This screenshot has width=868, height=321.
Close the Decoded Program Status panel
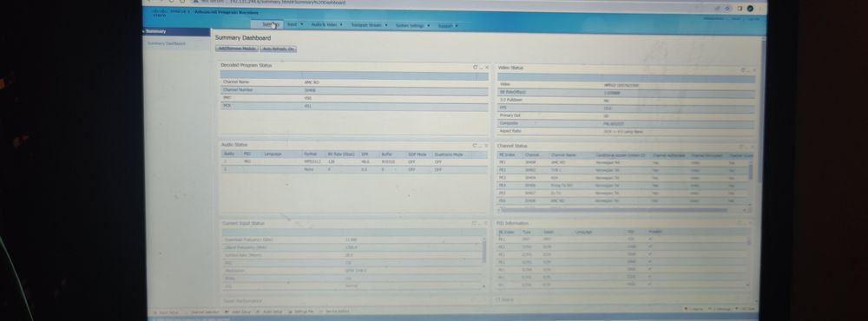(x=487, y=68)
